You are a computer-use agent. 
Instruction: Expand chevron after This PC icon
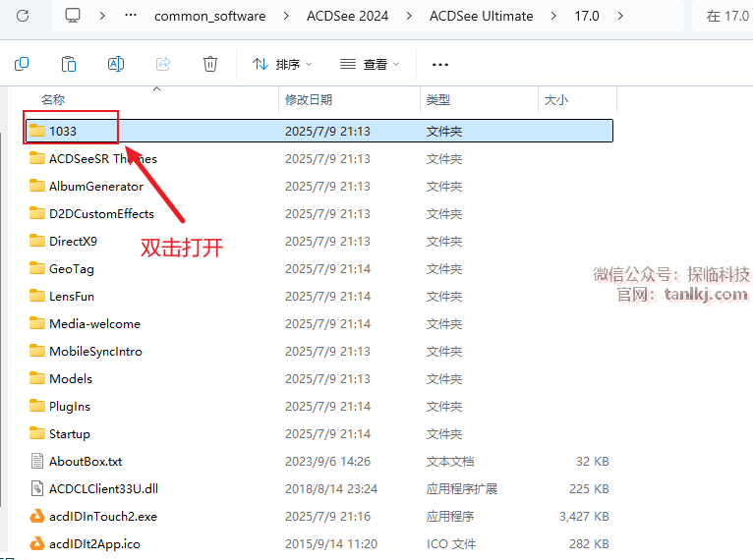click(x=102, y=16)
